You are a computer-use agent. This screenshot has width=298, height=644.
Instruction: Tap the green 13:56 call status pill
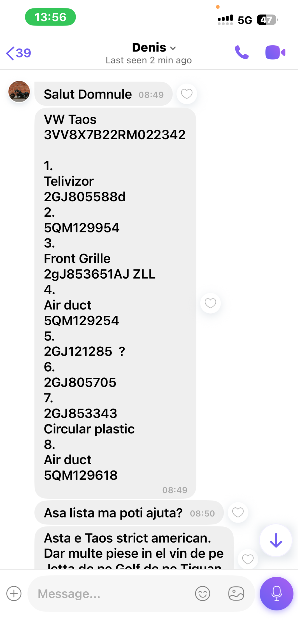click(50, 17)
